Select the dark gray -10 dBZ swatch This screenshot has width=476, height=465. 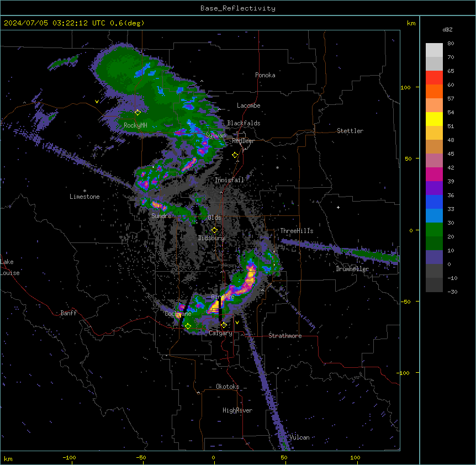pos(434,285)
